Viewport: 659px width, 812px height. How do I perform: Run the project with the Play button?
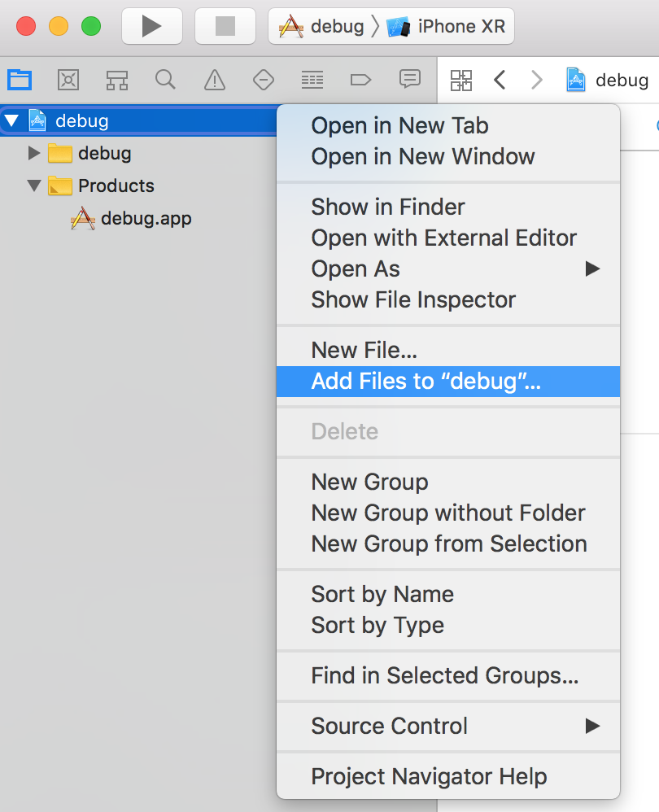pos(152,25)
